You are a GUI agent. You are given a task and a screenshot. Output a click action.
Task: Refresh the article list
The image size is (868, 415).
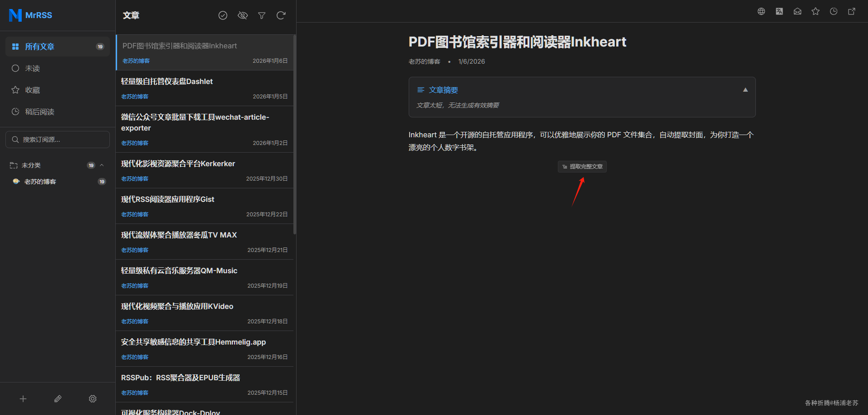pos(281,15)
